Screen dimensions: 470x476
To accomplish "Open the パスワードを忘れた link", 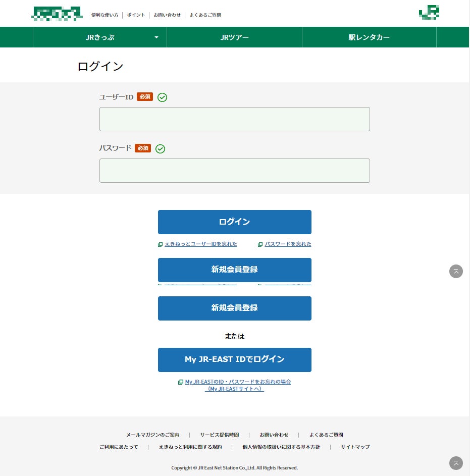I will point(288,244).
